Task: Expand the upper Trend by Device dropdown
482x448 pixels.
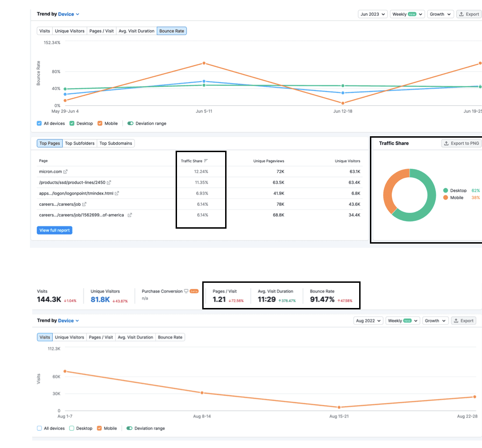Action: tap(69, 14)
